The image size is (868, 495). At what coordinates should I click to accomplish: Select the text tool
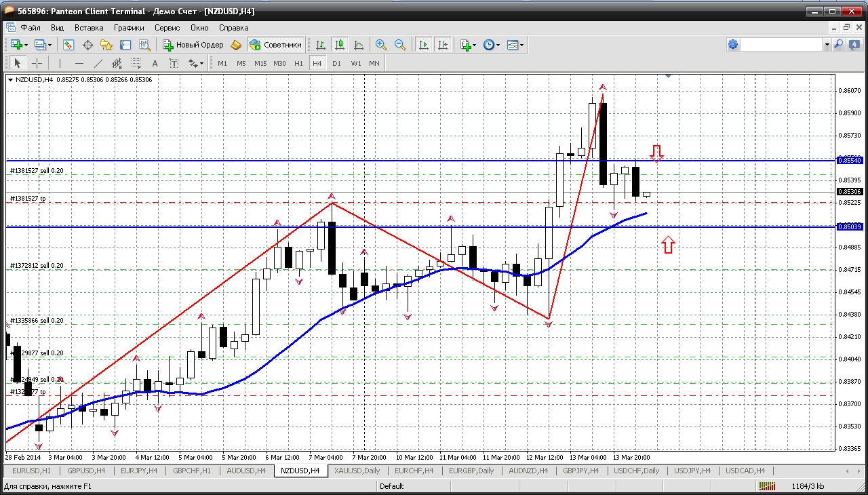click(x=155, y=63)
